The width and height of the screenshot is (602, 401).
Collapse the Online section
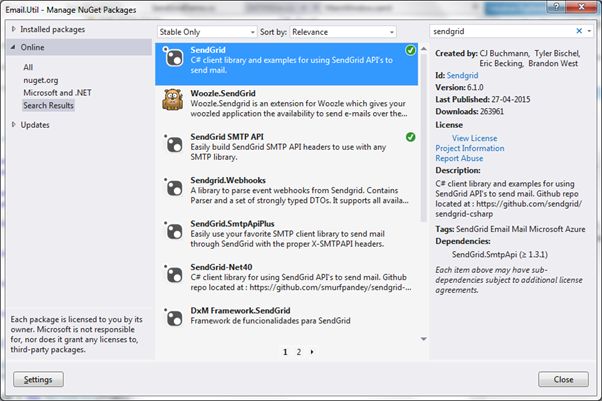(13, 47)
